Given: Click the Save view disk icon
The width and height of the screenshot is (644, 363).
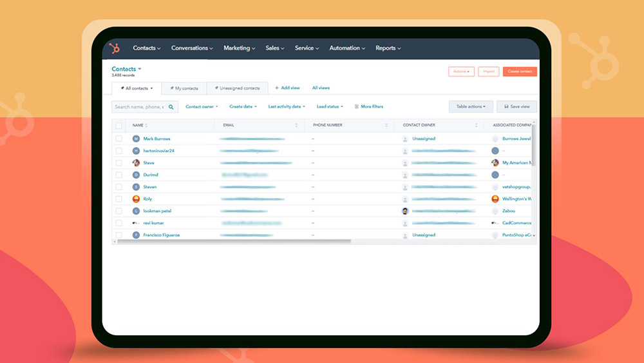Looking at the screenshot, I should [x=506, y=106].
